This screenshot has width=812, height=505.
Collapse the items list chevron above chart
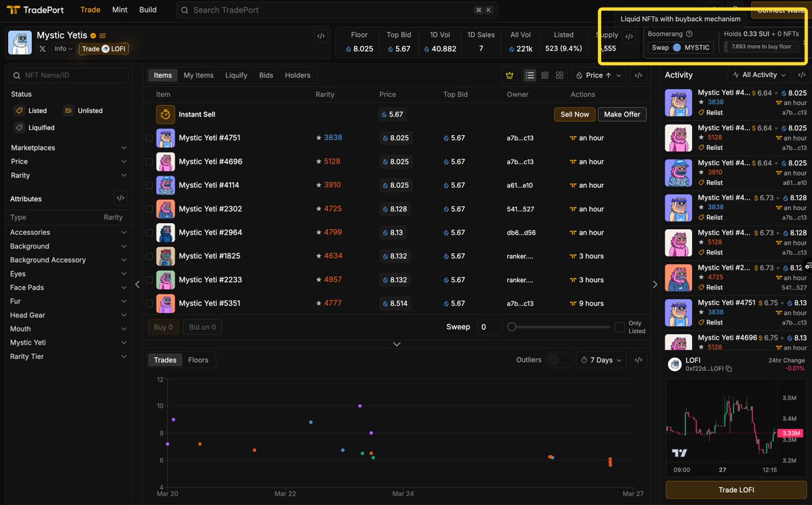(x=397, y=344)
